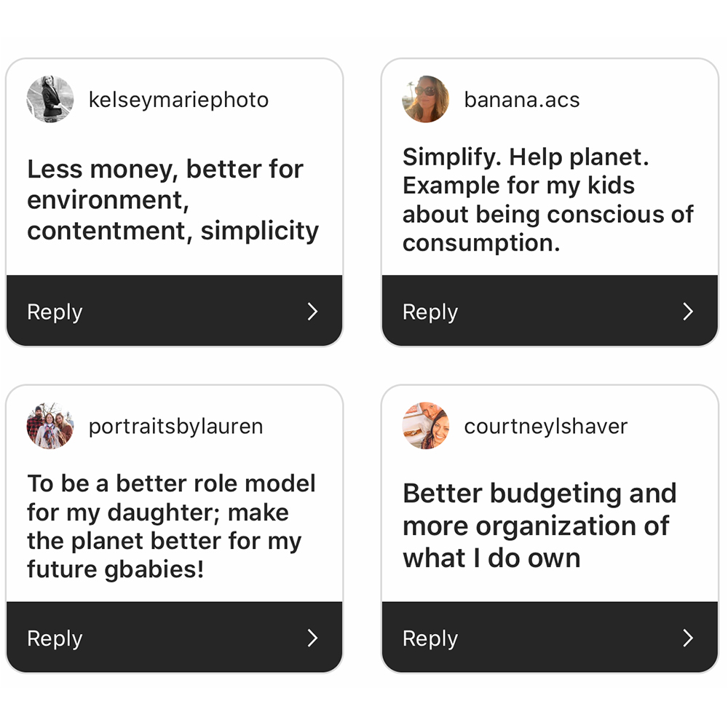The image size is (728, 728).
Task: Reply to kelseymariephoto's response
Action: [175, 311]
